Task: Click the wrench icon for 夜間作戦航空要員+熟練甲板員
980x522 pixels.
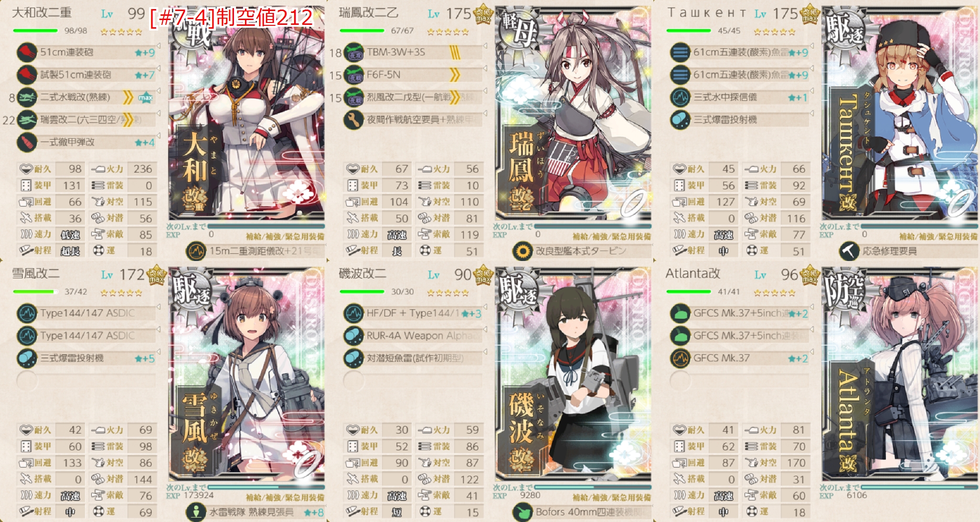Action: [x=354, y=120]
